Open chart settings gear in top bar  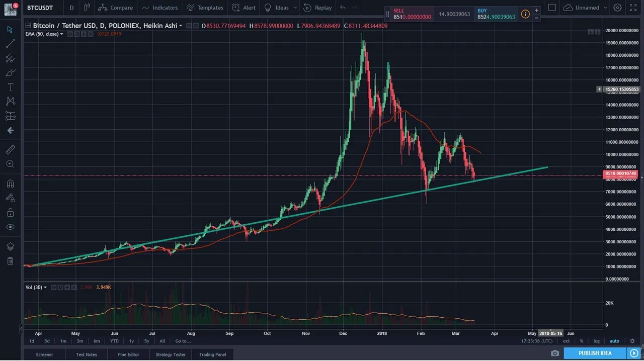(x=617, y=8)
